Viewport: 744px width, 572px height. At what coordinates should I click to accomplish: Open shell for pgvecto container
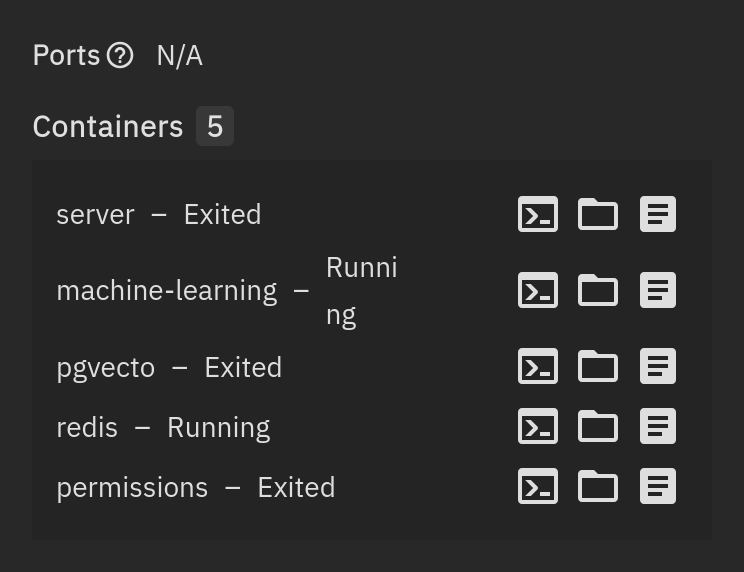click(x=538, y=367)
